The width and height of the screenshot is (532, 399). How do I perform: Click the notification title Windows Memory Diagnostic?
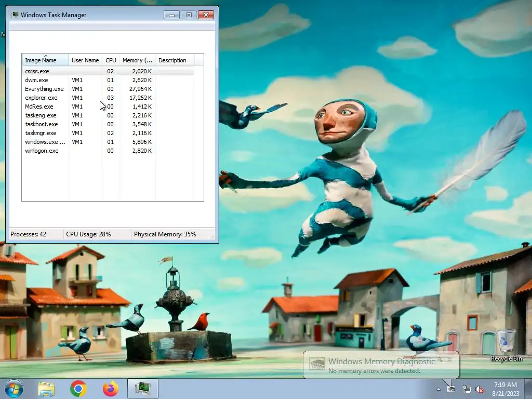381,362
